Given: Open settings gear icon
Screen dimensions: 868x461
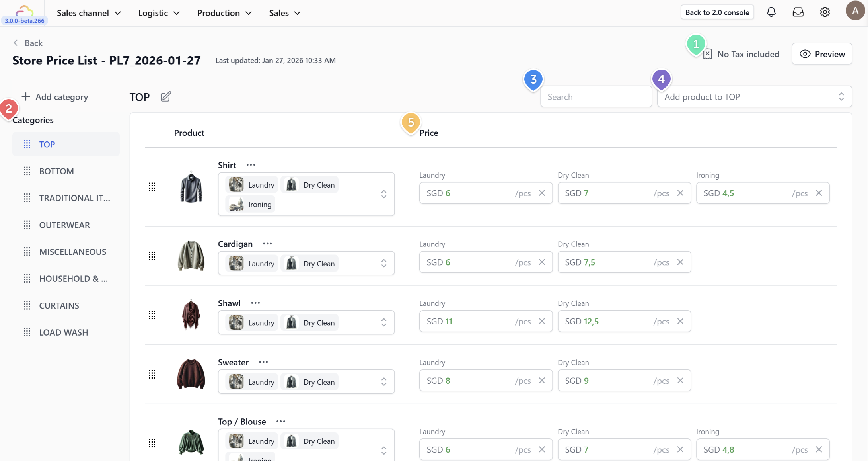Looking at the screenshot, I should pyautogui.click(x=825, y=12).
